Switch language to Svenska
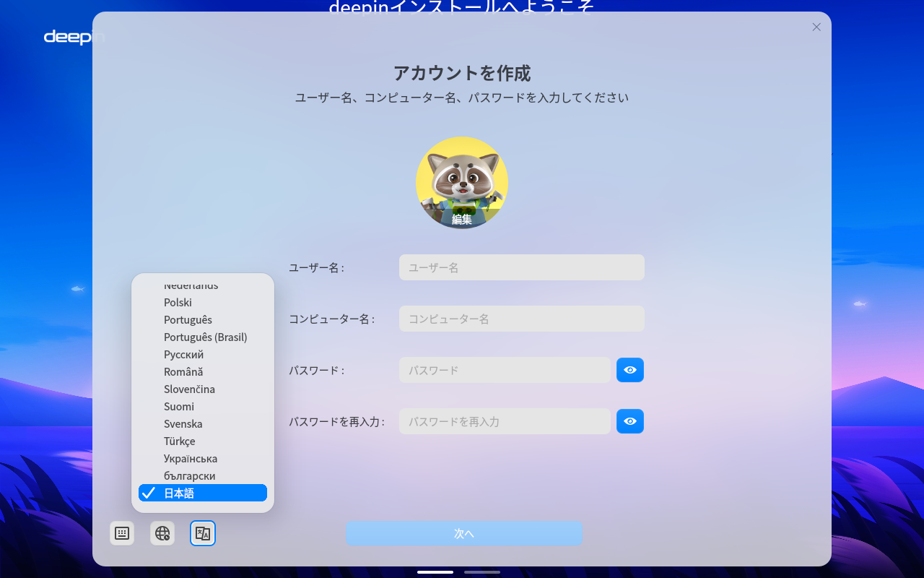Viewport: 924px width, 578px height. click(203, 423)
